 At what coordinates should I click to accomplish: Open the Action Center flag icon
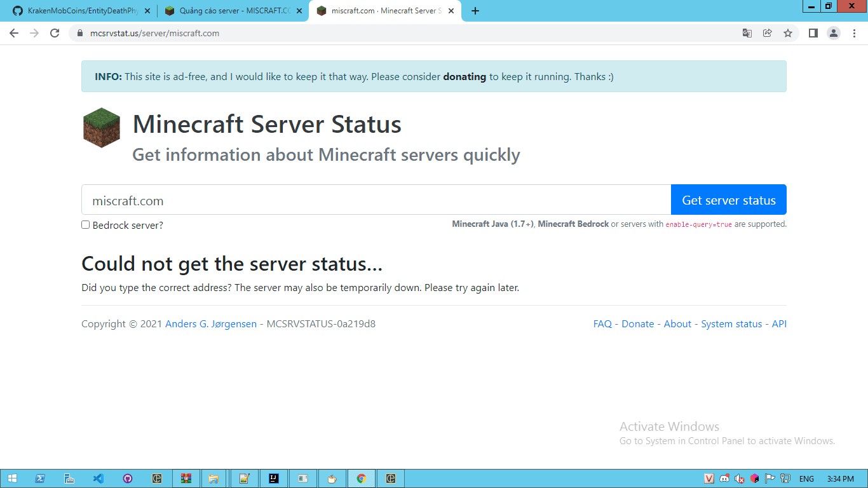[770, 478]
